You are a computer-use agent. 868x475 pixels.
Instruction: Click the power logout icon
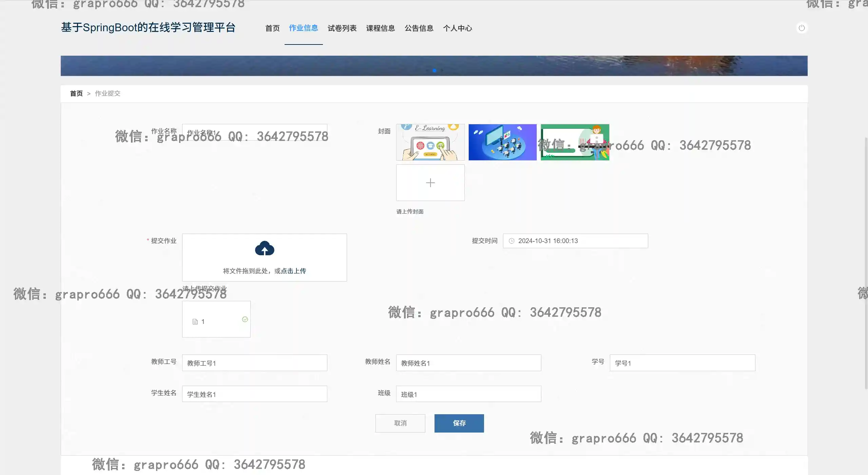coord(802,28)
